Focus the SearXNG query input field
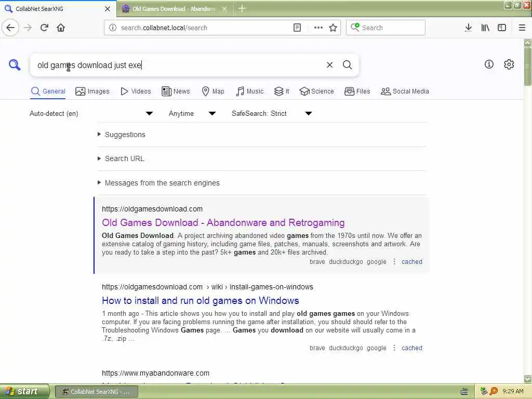The height and width of the screenshot is (399, 532). (x=178, y=65)
